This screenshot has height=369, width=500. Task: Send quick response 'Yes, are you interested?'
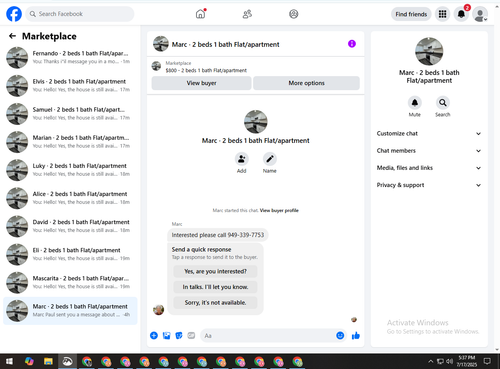215,271
